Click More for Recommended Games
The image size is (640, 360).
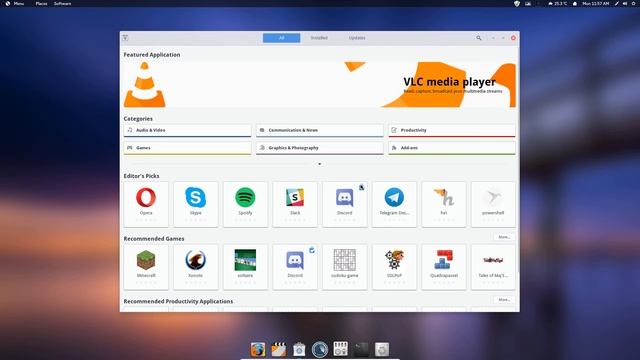tap(504, 237)
